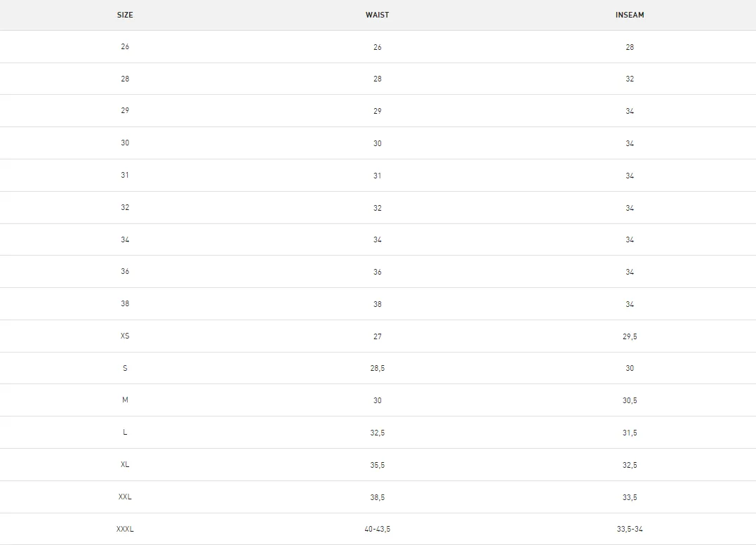
Task: Click the INSEAM column header
Action: click(630, 15)
